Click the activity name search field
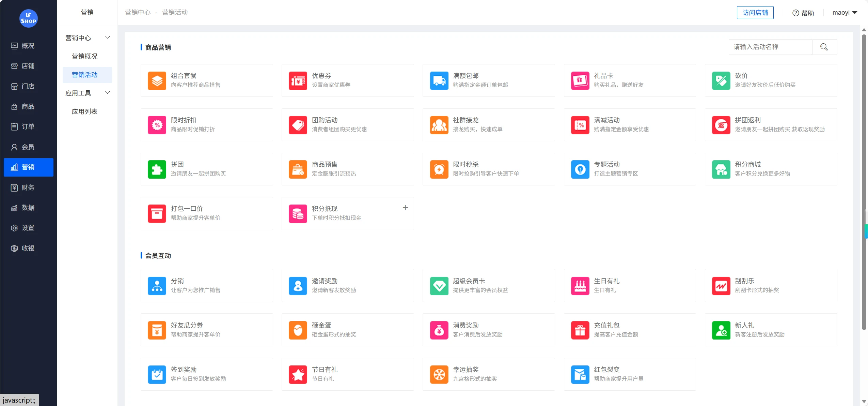This screenshot has width=868, height=406. pyautogui.click(x=770, y=47)
